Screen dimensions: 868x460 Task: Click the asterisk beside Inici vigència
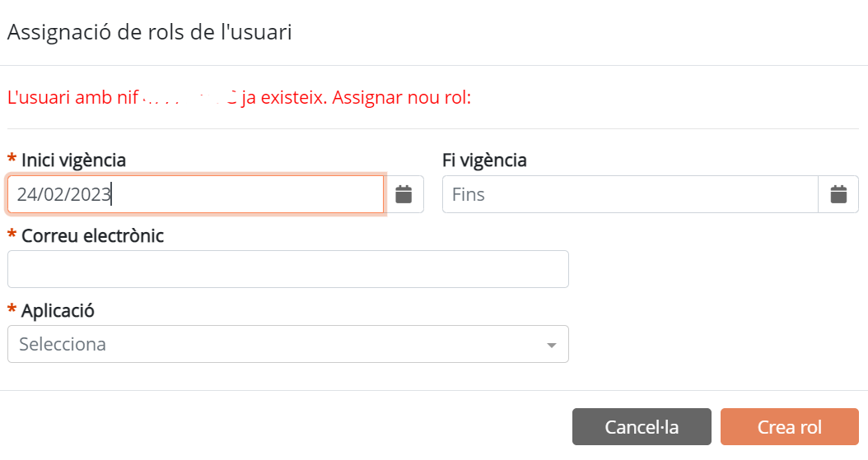click(x=12, y=160)
